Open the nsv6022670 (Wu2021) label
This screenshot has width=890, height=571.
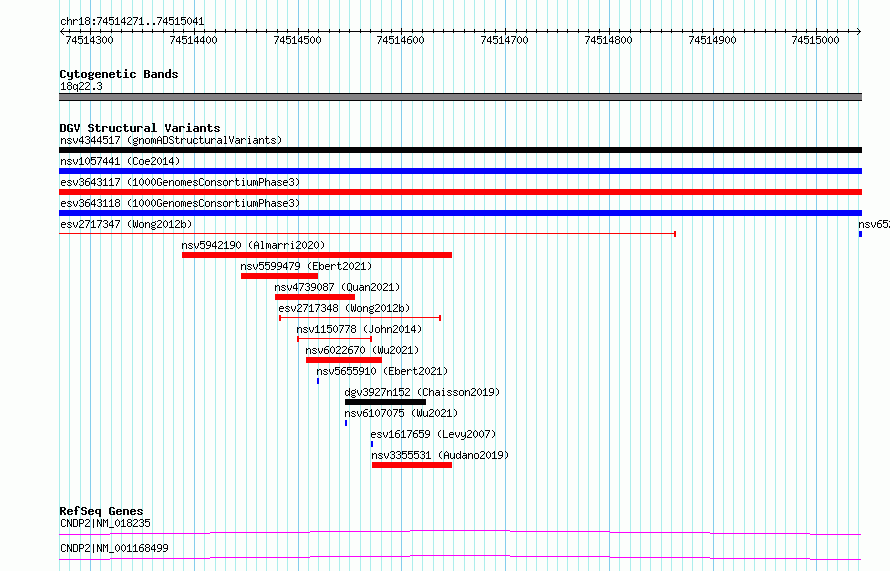(x=362, y=350)
